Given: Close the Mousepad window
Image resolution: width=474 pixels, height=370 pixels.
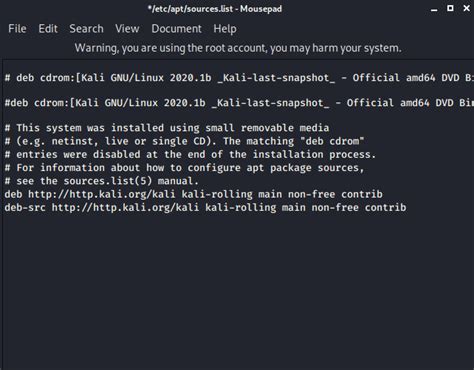Looking at the screenshot, I should click(x=467, y=8).
